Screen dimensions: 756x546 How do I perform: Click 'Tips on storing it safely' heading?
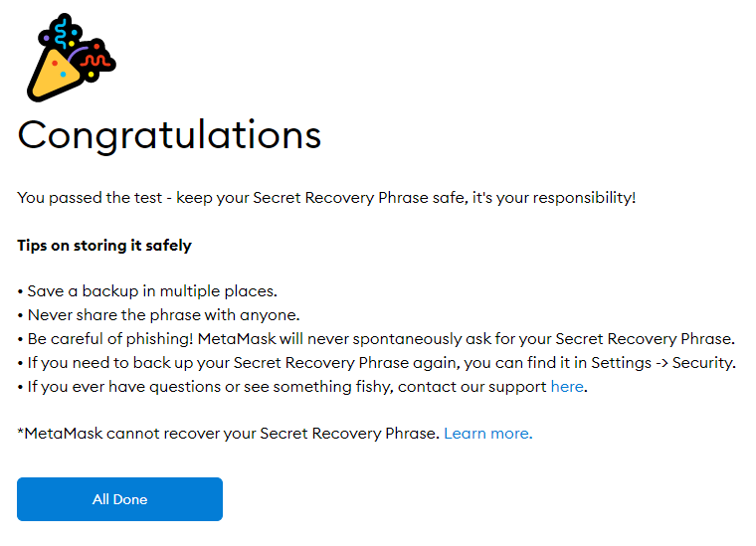click(x=104, y=245)
